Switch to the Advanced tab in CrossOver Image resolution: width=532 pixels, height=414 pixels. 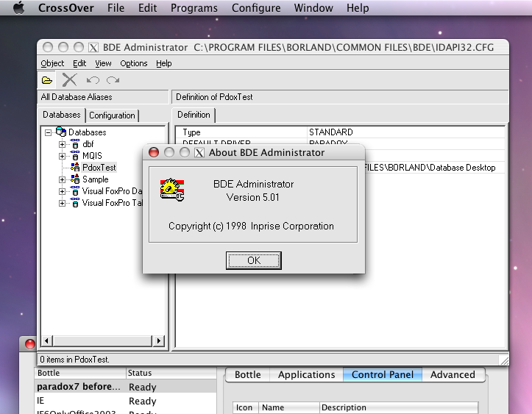(453, 375)
